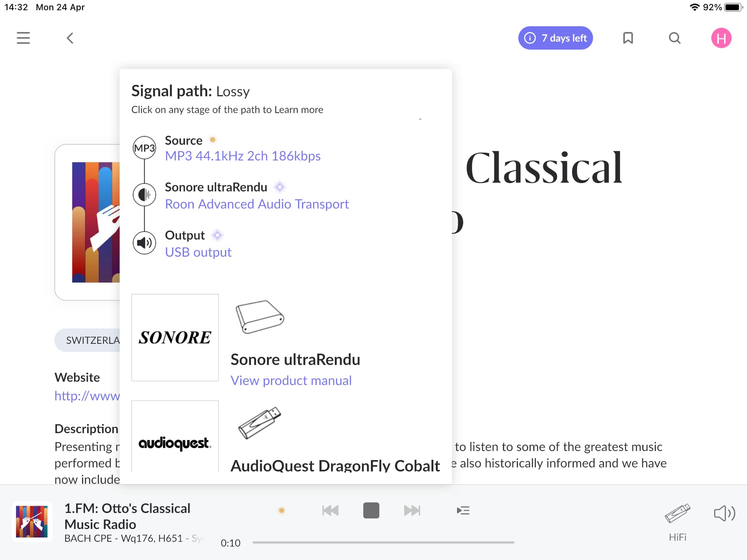Open the bookmarks icon

coord(628,38)
